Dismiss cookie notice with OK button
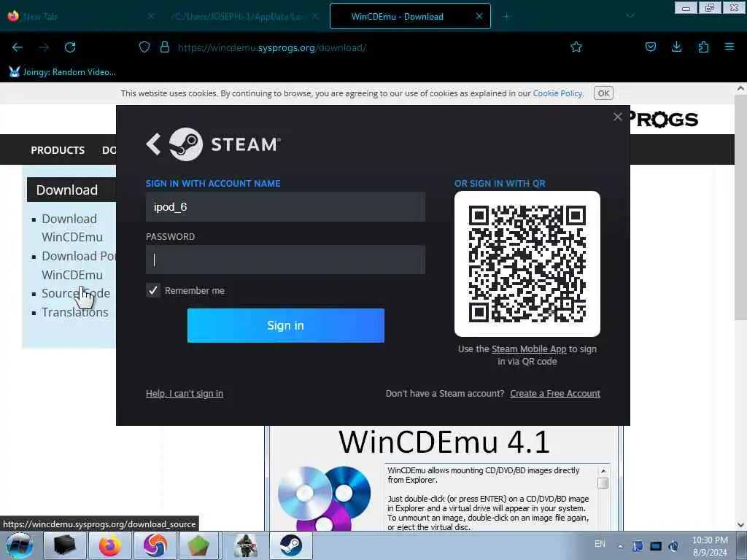The height and width of the screenshot is (560, 747). point(603,93)
